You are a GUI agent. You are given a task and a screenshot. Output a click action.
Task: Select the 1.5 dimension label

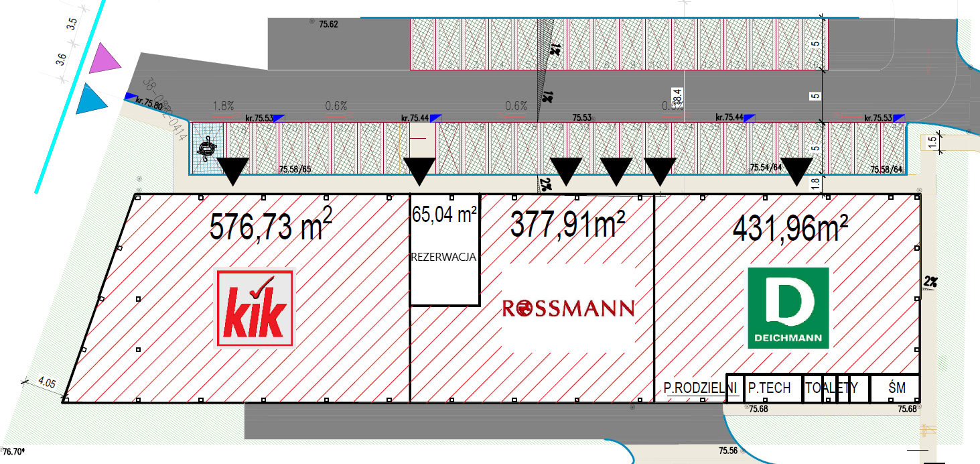pyautogui.click(x=932, y=142)
